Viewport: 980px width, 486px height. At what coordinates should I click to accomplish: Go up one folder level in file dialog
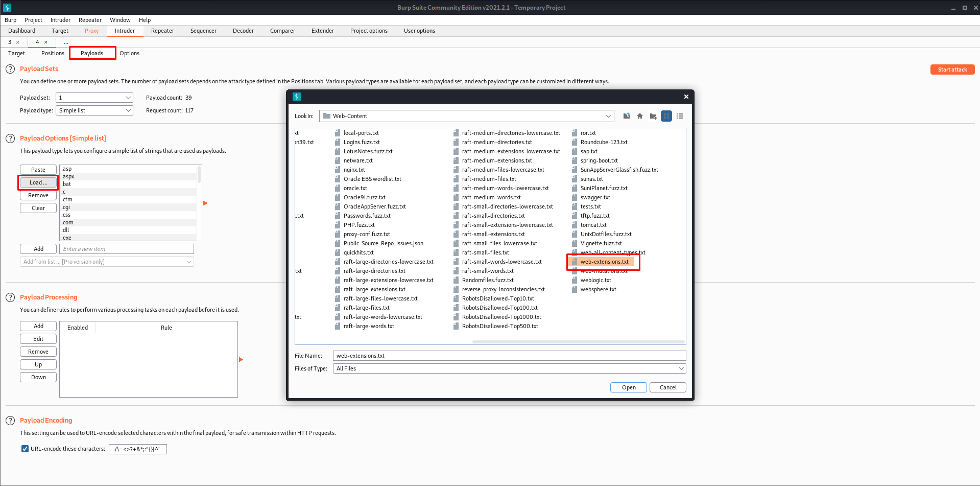(626, 116)
